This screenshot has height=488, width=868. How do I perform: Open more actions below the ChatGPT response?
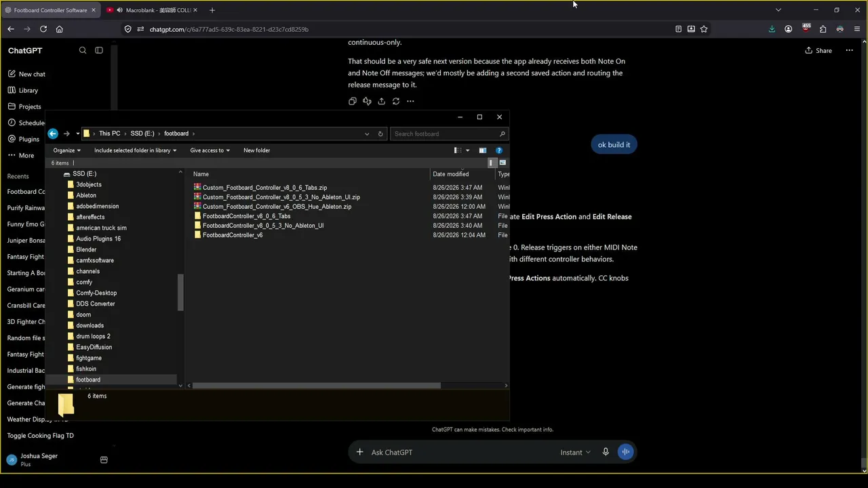(410, 101)
